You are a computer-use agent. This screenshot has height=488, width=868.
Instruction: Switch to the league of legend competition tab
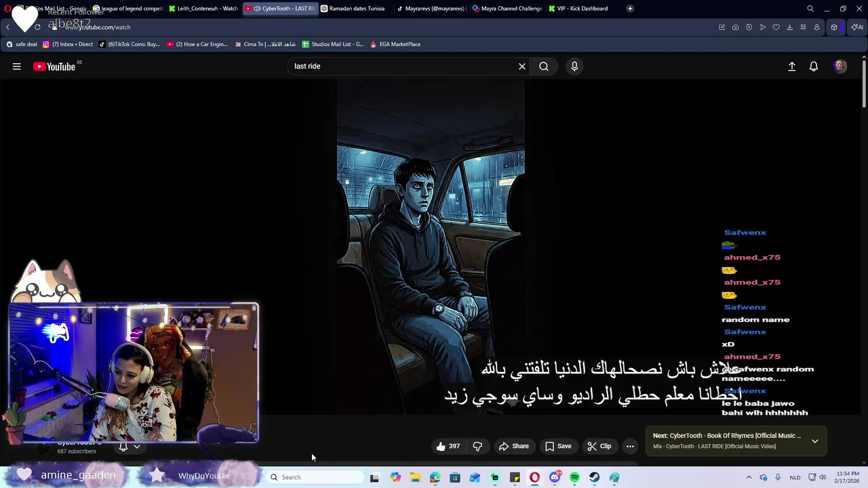129,8
